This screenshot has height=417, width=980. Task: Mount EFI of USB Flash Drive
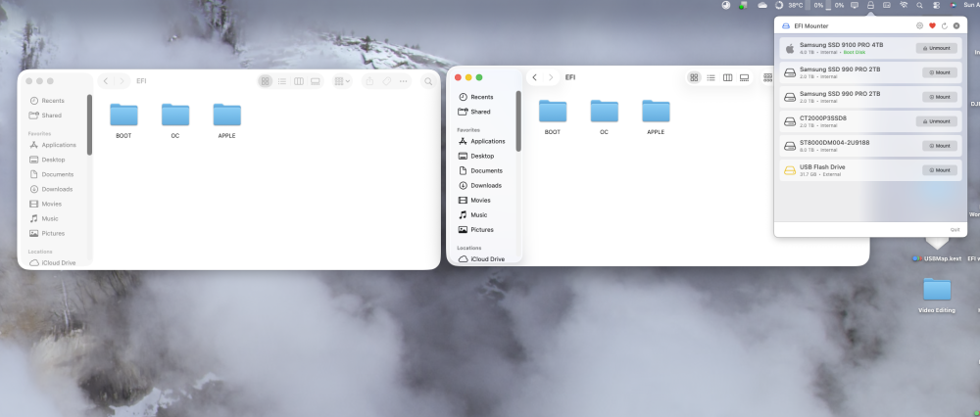pos(940,169)
